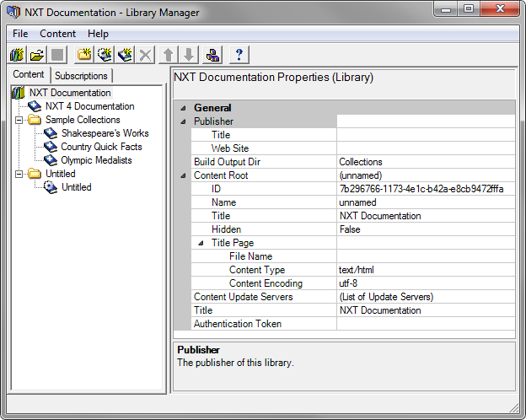This screenshot has width=526, height=420.
Task: Click the new folder toolbar icon
Action: point(84,55)
